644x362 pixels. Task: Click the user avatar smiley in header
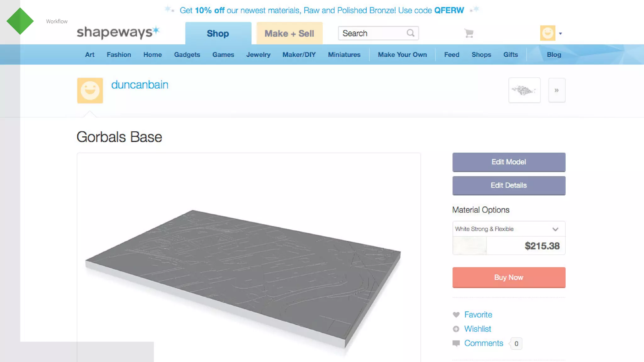pos(547,33)
